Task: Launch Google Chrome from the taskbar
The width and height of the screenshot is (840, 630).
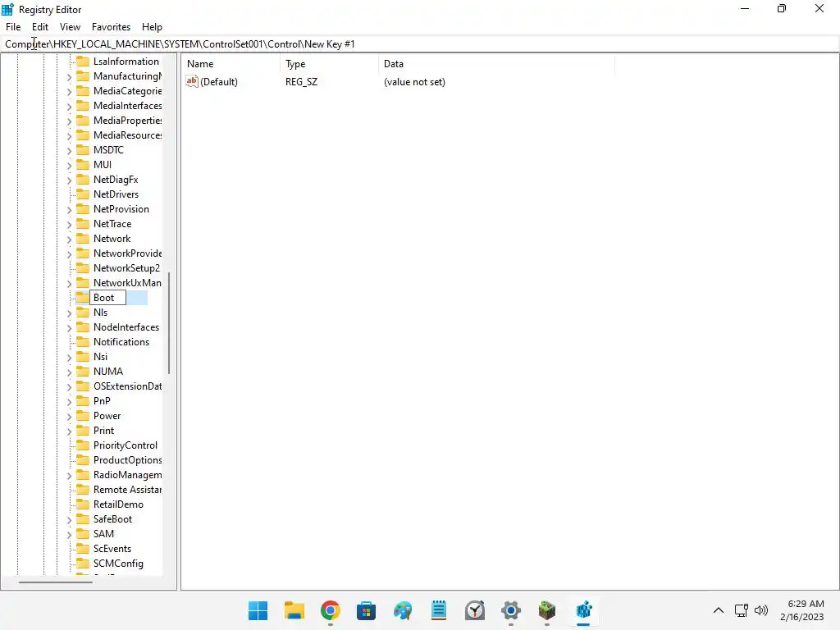Action: coord(330,610)
